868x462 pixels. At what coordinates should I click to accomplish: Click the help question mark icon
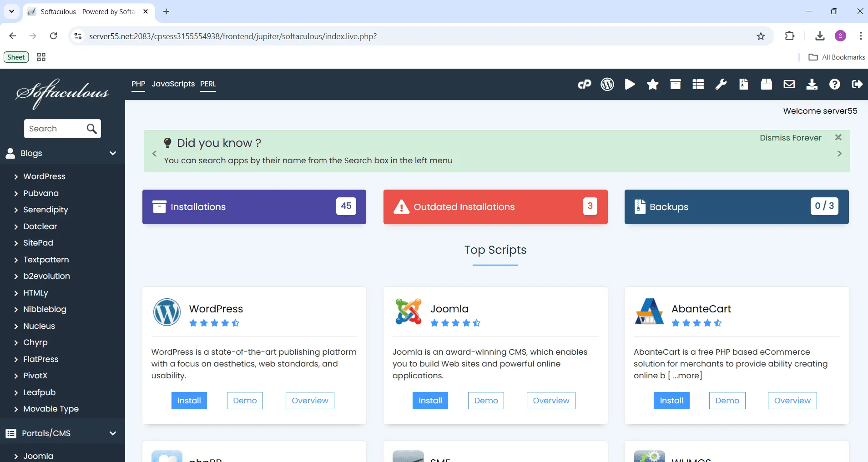(834, 84)
